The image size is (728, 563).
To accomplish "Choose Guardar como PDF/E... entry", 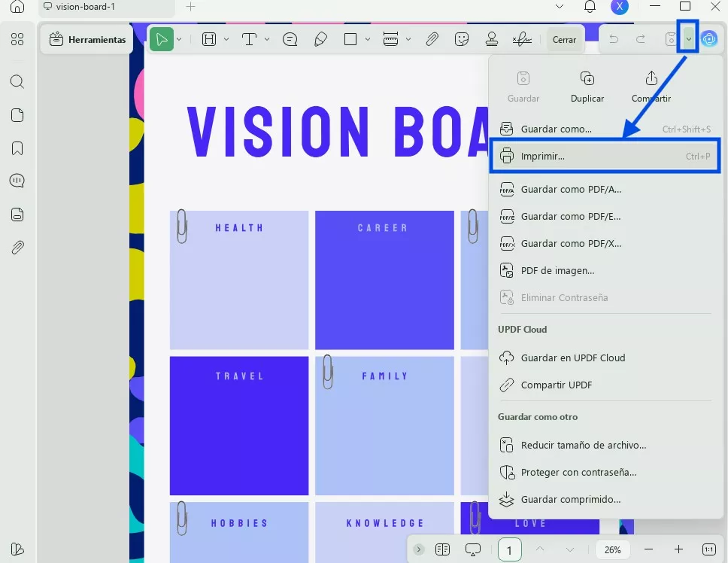I will 605,217.
